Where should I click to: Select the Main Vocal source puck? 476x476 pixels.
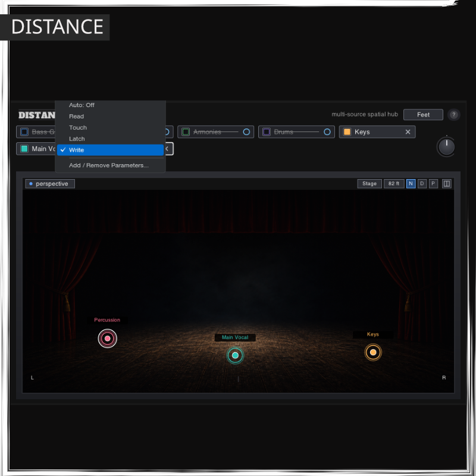(235, 355)
